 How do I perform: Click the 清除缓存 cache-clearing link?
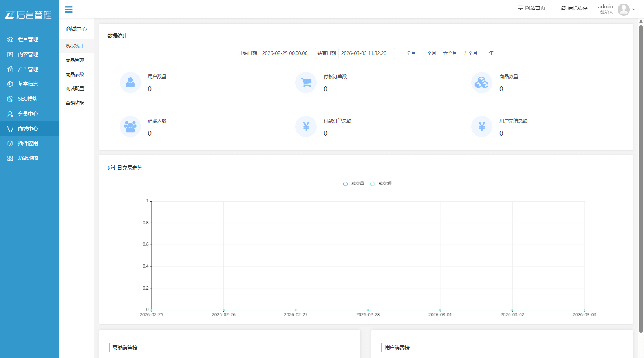click(574, 7)
